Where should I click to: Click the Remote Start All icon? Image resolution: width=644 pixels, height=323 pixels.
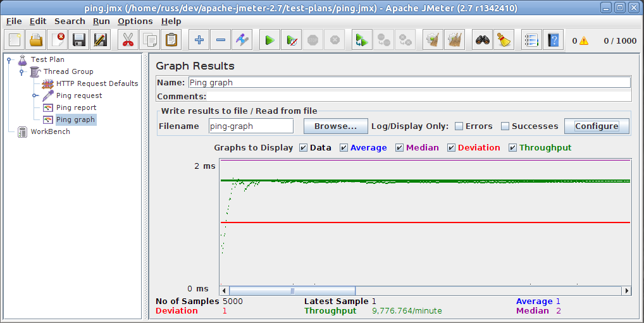[362, 40]
